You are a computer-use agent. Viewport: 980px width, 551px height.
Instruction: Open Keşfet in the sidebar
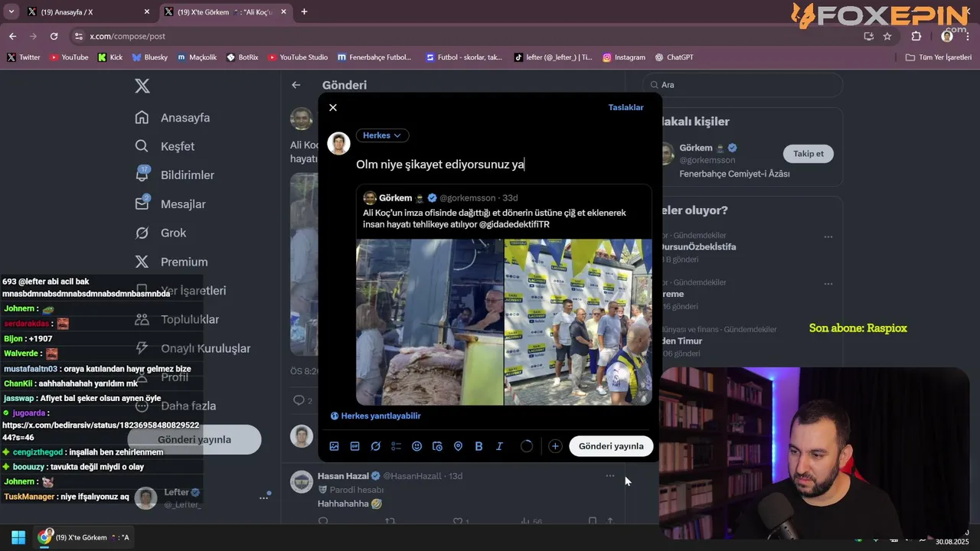click(x=165, y=146)
